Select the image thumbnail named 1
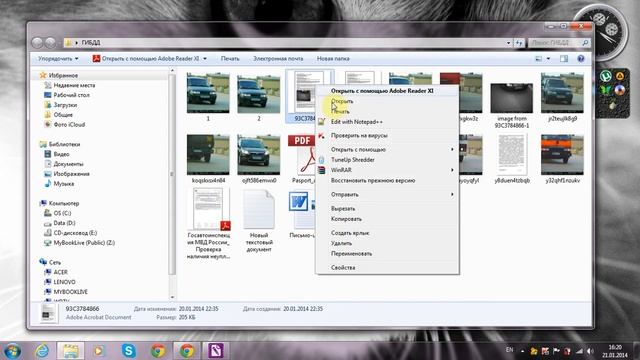The height and width of the screenshot is (360, 640). click(x=208, y=93)
